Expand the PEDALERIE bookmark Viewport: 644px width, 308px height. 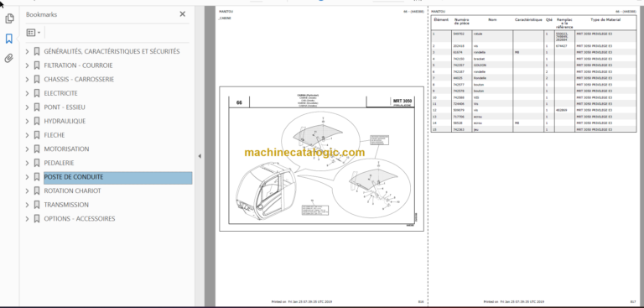pos(28,163)
